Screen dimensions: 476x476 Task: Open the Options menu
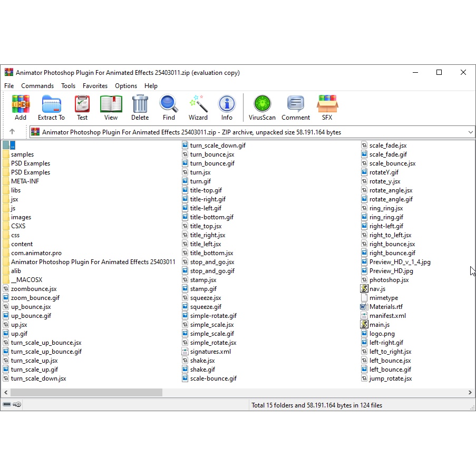point(126,86)
